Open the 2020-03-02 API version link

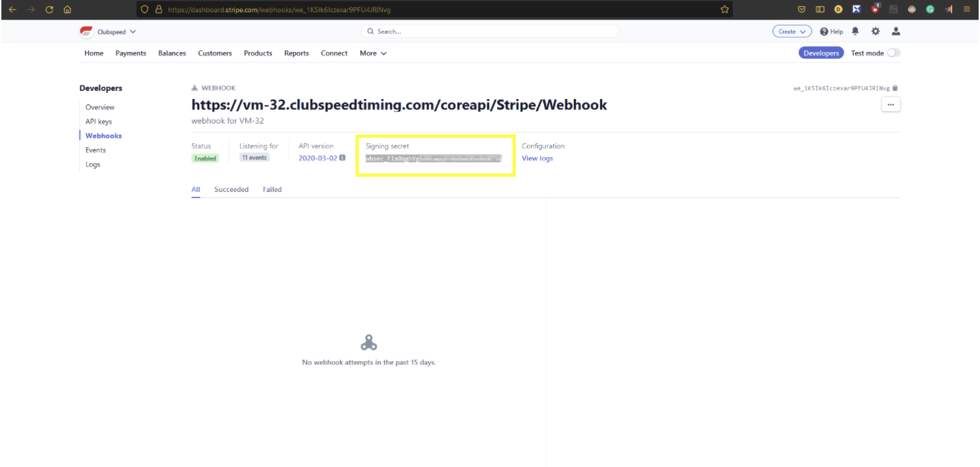pos(318,158)
